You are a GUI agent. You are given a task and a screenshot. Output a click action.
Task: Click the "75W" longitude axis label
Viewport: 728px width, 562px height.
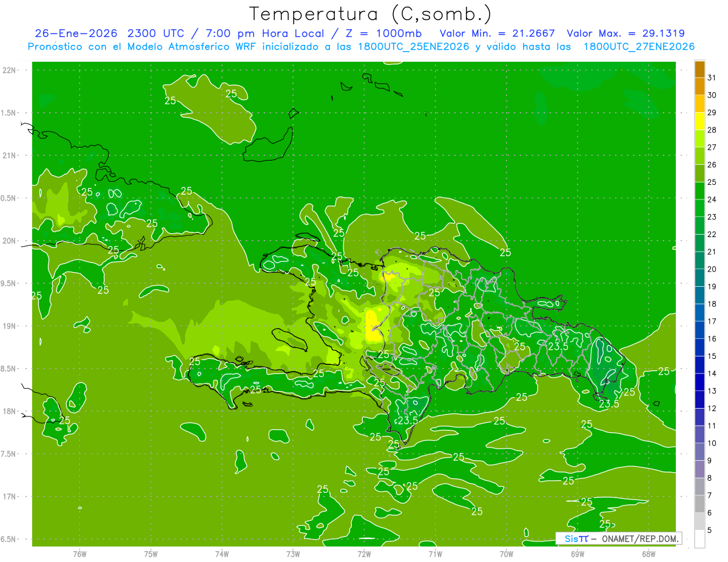coord(150,554)
